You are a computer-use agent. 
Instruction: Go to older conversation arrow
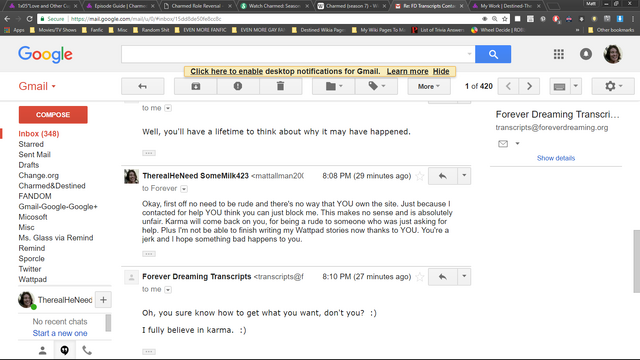point(529,86)
